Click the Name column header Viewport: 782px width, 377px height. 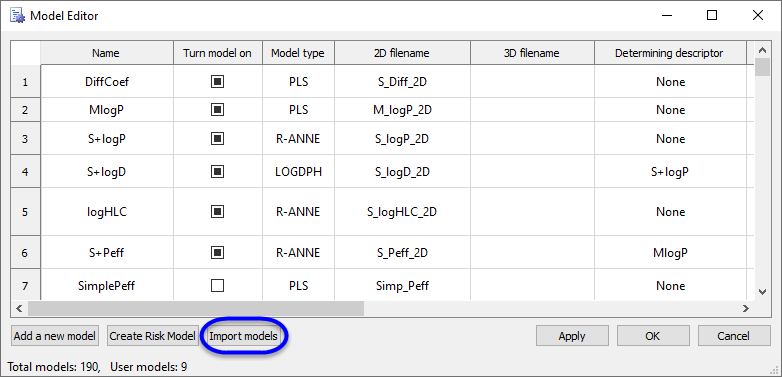coord(107,53)
